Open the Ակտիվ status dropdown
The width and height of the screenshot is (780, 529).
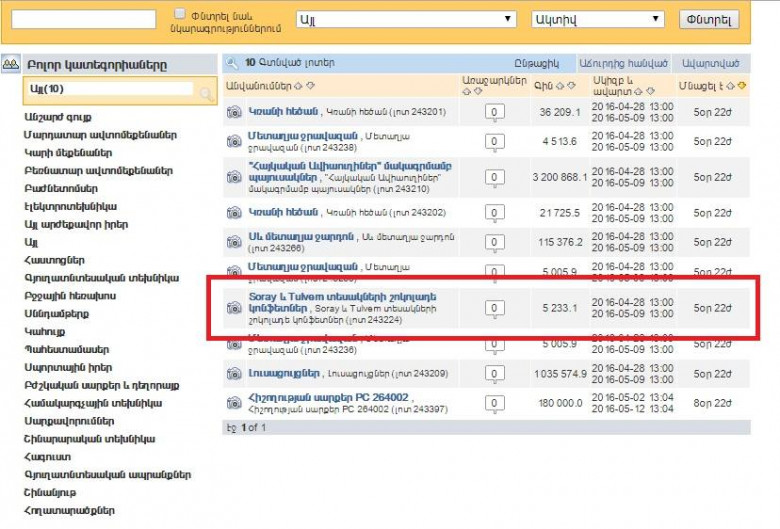click(598, 20)
